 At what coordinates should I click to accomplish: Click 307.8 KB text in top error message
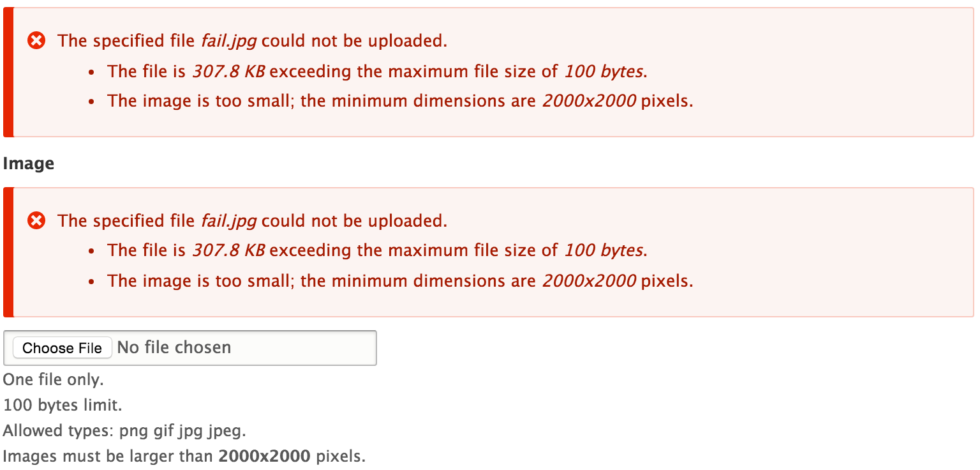tap(228, 72)
